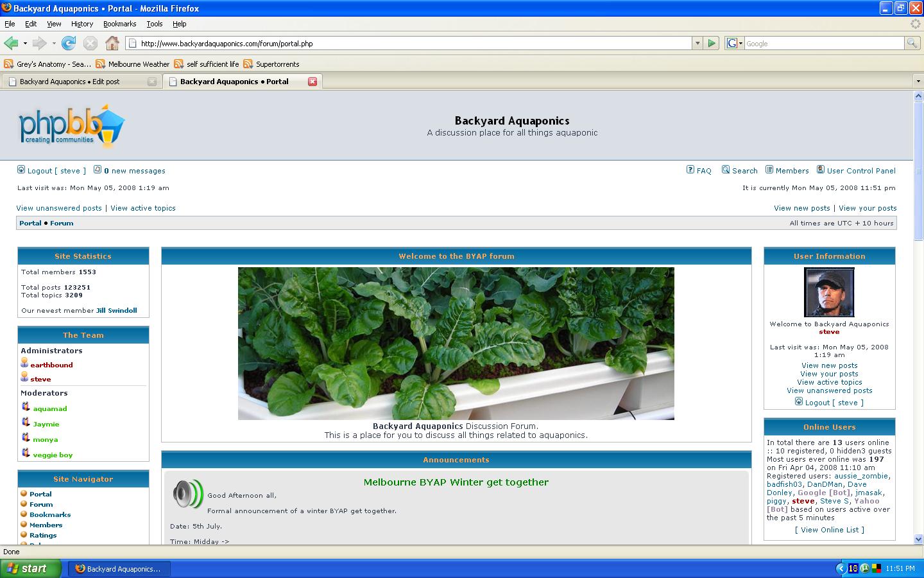Open the Bookmarks menu
Image resolution: width=924 pixels, height=578 pixels.
(119, 24)
